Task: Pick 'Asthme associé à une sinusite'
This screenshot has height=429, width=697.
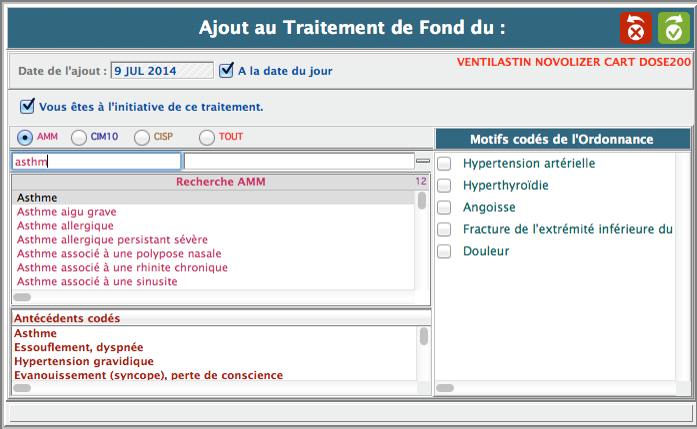Action: [97, 282]
